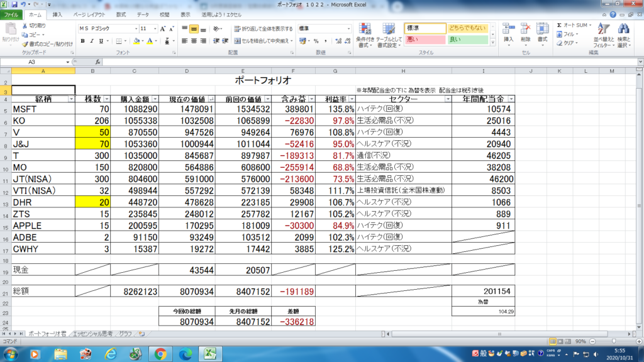
Task: Switch to Page Break Preview in status bar
Action: [568, 341]
